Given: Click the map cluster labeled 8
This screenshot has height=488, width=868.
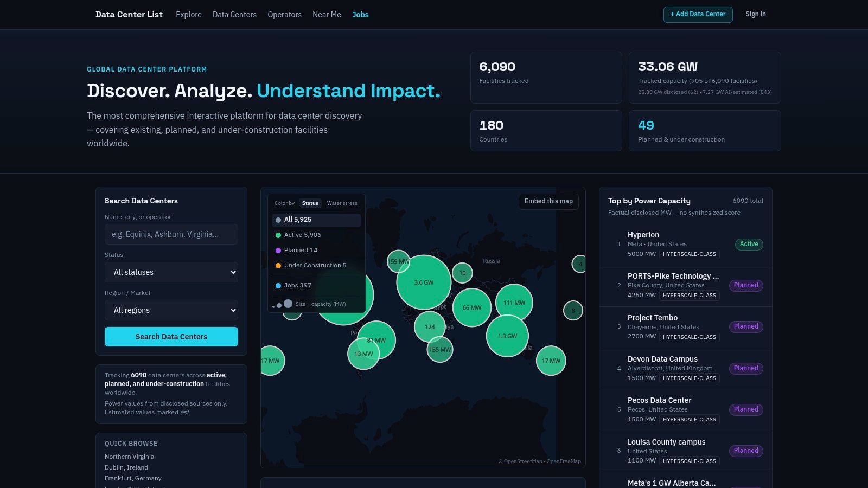Looking at the screenshot, I should coord(573,311).
